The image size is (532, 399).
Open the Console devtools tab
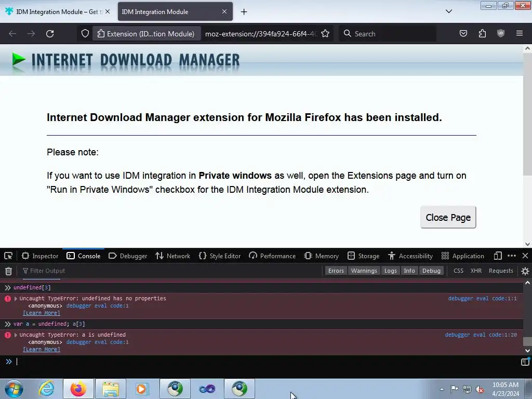[x=84, y=256]
